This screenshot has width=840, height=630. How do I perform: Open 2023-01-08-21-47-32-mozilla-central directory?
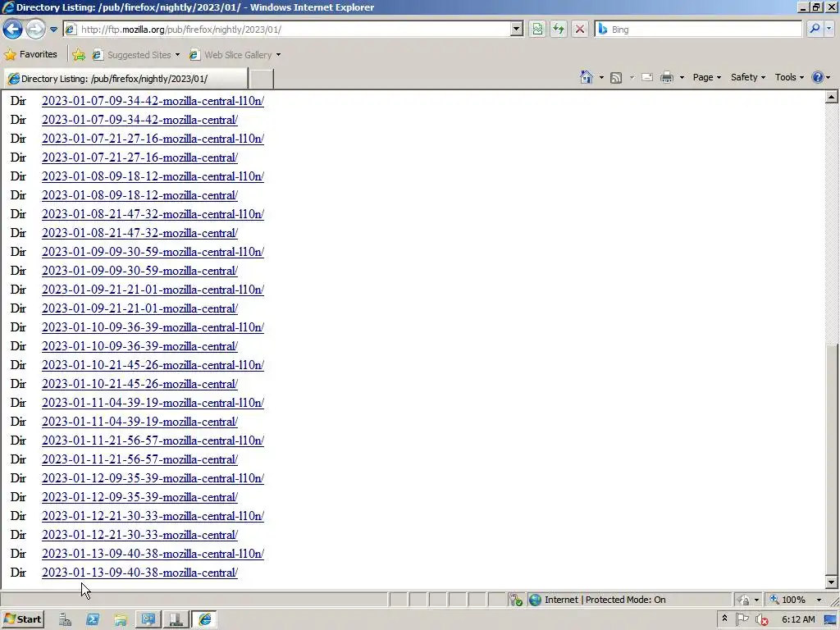click(139, 233)
